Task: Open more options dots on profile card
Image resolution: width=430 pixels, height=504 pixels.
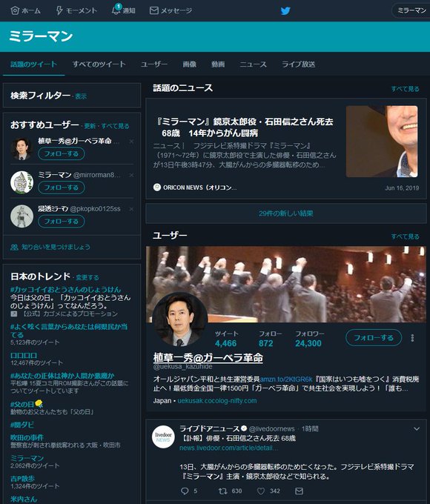Action: 412,338
